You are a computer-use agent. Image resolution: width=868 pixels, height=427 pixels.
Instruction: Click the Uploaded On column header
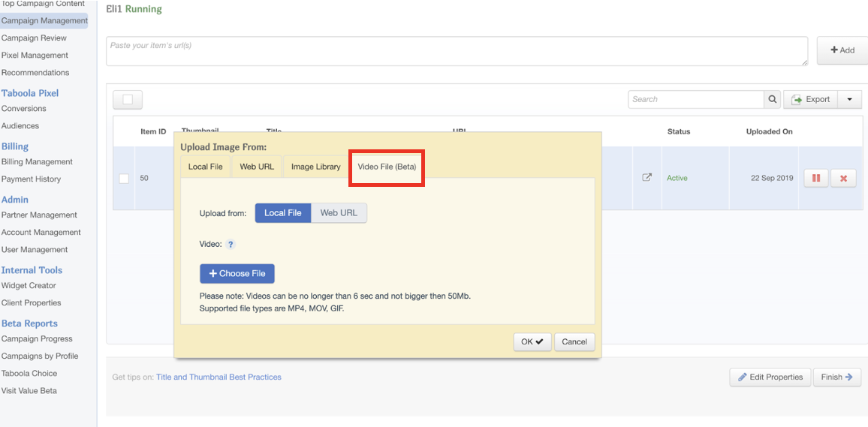[x=770, y=131]
